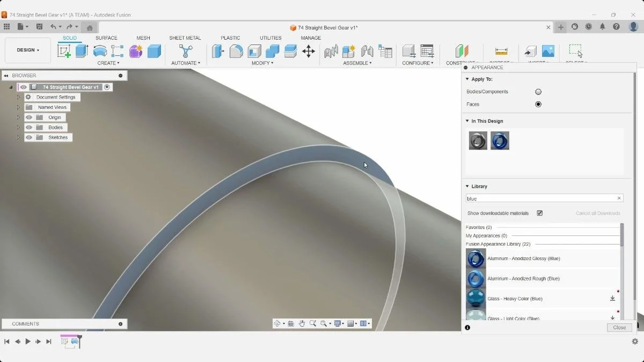Switch to the MESH tab
This screenshot has height=362, width=644.
[x=143, y=38]
